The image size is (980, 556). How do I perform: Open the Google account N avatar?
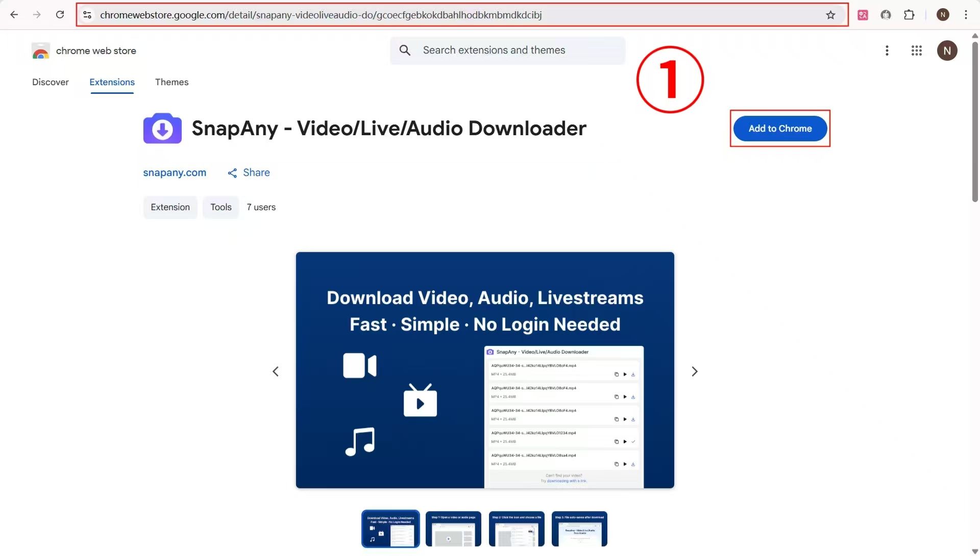947,50
